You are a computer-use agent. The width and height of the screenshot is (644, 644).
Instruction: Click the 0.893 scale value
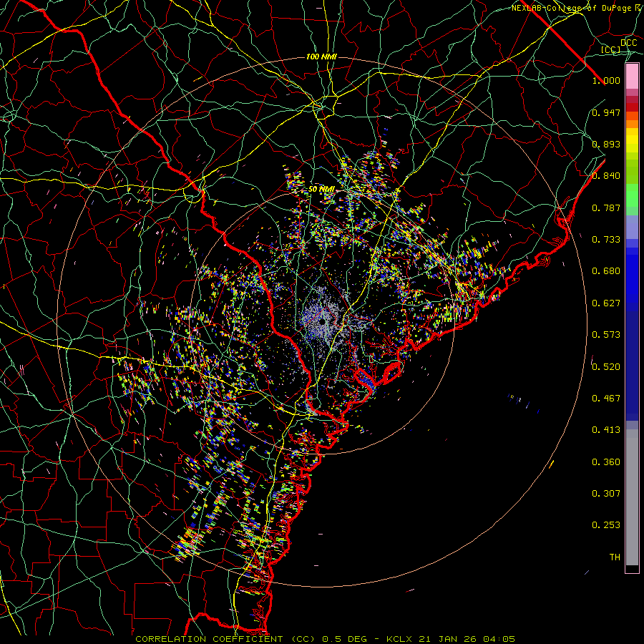coord(606,144)
